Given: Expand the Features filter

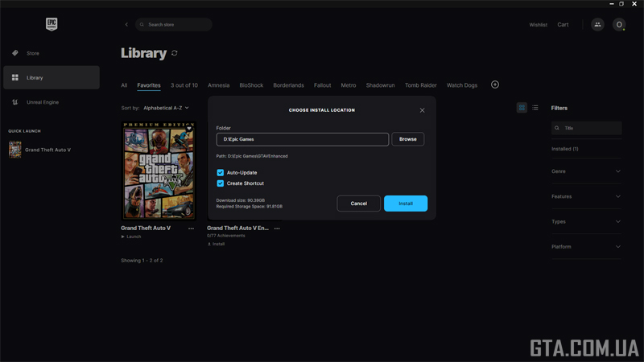Looking at the screenshot, I should click(x=586, y=196).
